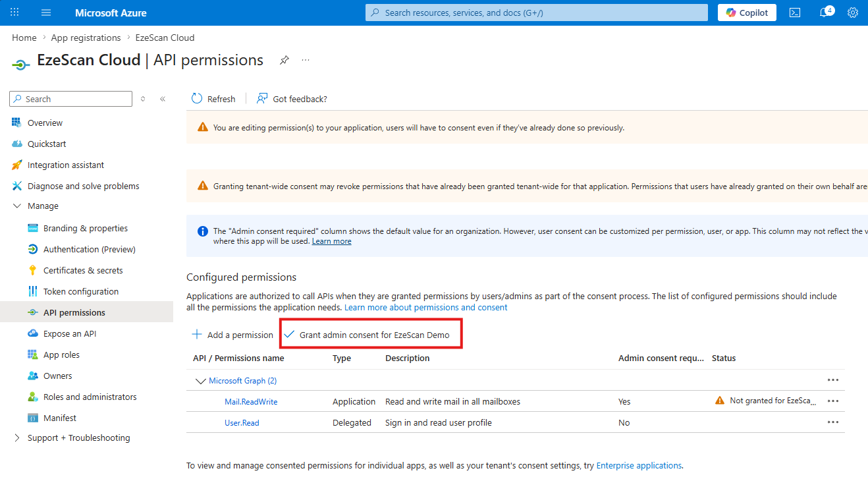This screenshot has width=868, height=481.
Task: Open Integration assistant
Action: [66, 165]
